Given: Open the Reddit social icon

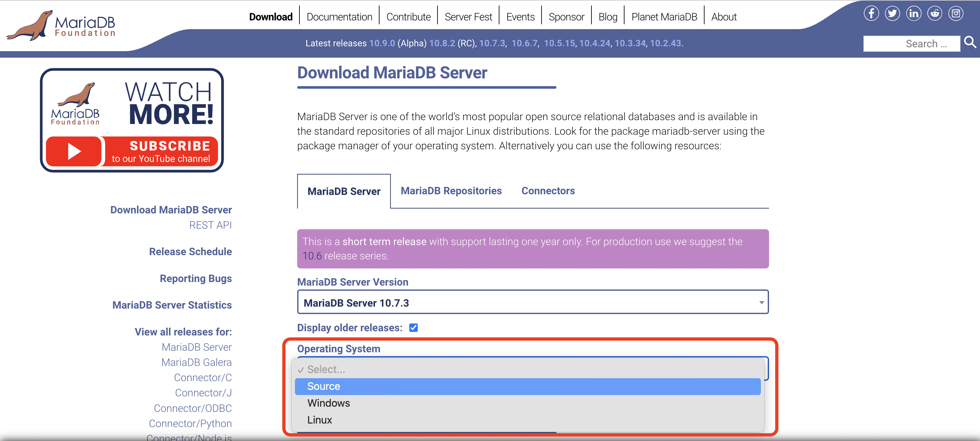Looking at the screenshot, I should [x=934, y=13].
